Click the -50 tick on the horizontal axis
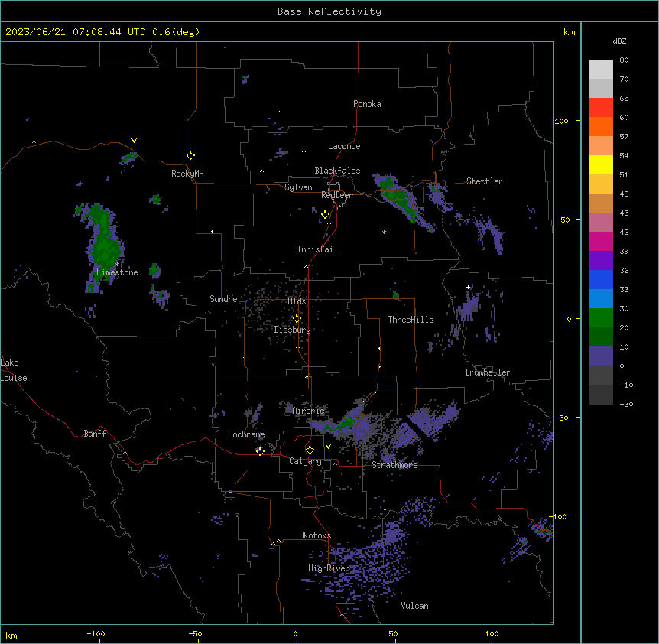Image resolution: width=659 pixels, height=644 pixels. click(195, 634)
